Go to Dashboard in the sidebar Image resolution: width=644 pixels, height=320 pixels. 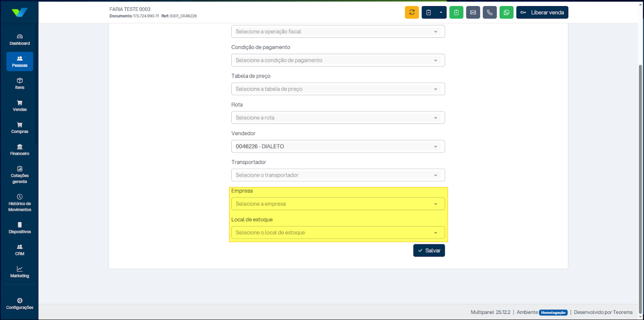coord(19,40)
